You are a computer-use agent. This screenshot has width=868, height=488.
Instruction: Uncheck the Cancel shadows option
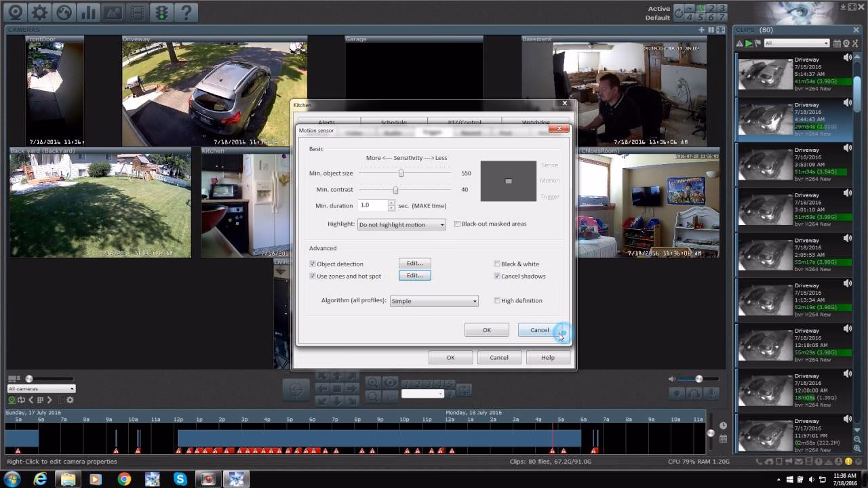click(x=498, y=276)
